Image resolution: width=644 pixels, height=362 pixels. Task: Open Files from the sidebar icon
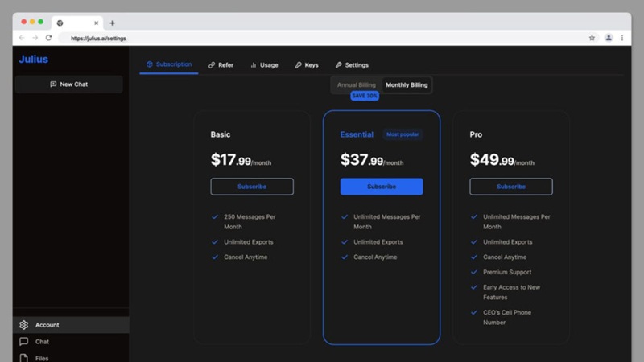pos(23,358)
